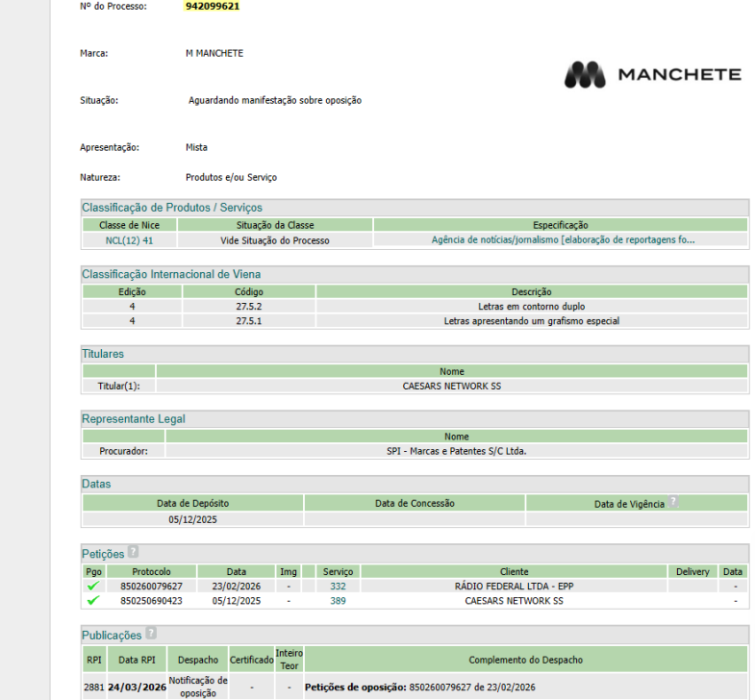Select the process number 942099621
Screen dimensions: 755x700
(213, 7)
